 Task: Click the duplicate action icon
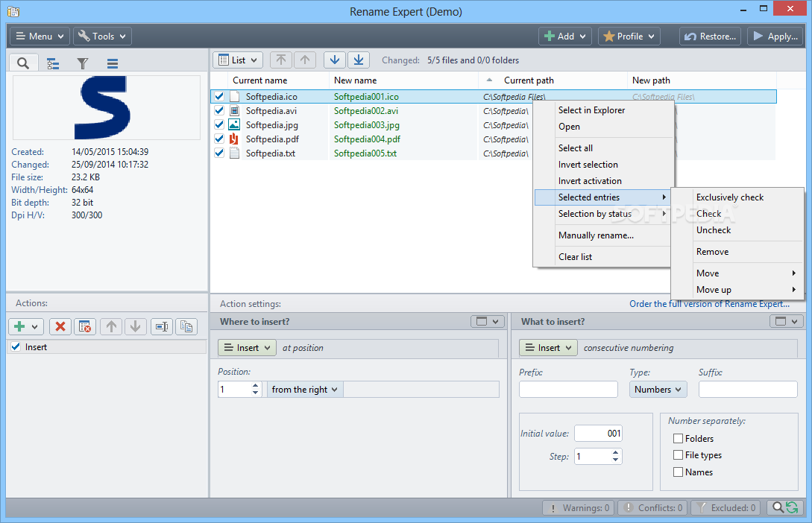(186, 326)
